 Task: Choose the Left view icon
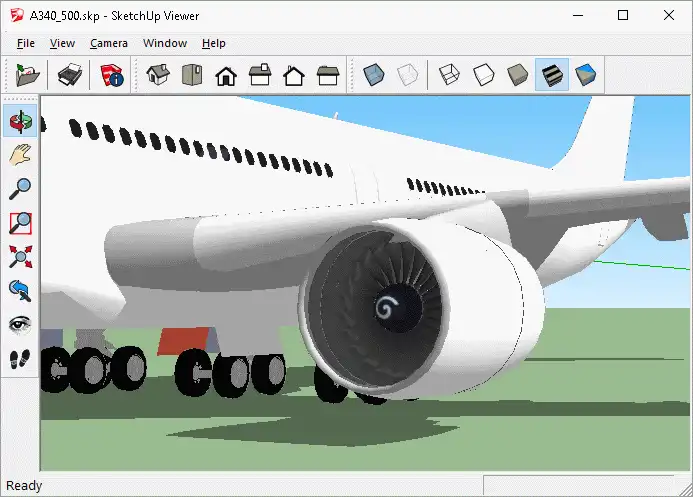click(328, 76)
